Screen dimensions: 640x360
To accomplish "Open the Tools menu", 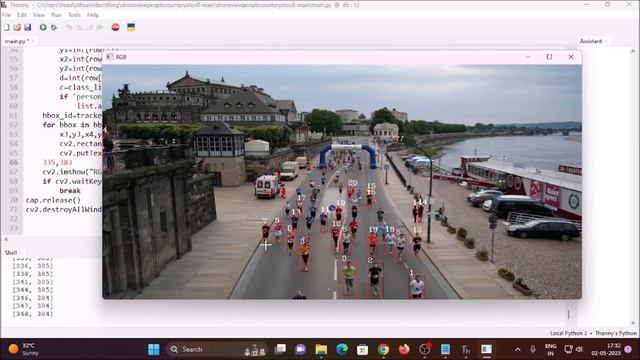I will click(74, 15).
